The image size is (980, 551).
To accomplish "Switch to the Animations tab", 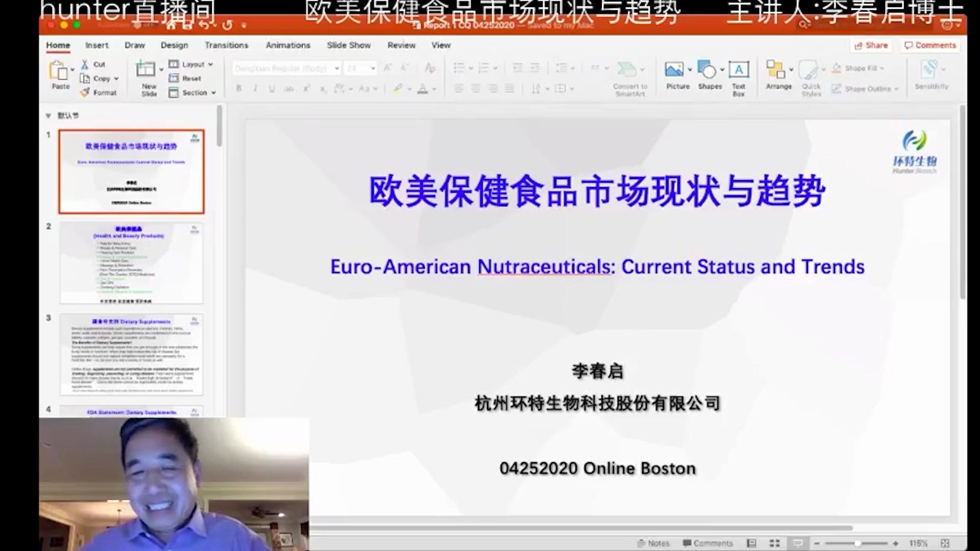I will (288, 45).
